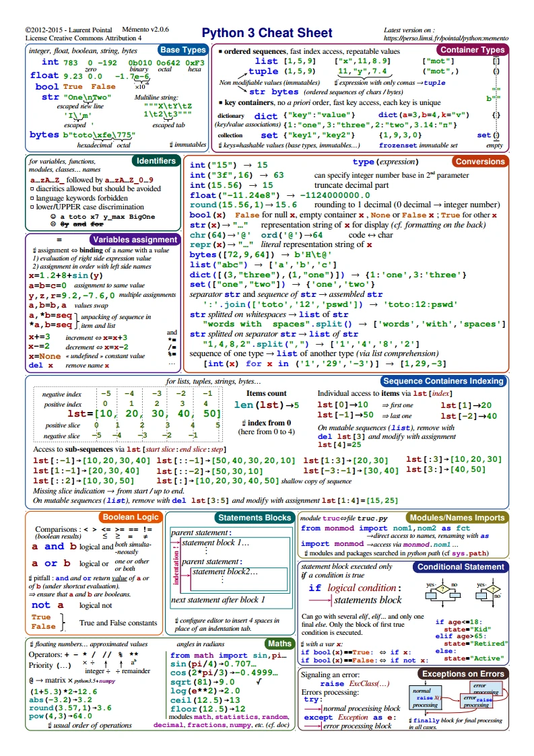Select the Base Types section header

[x=183, y=50]
